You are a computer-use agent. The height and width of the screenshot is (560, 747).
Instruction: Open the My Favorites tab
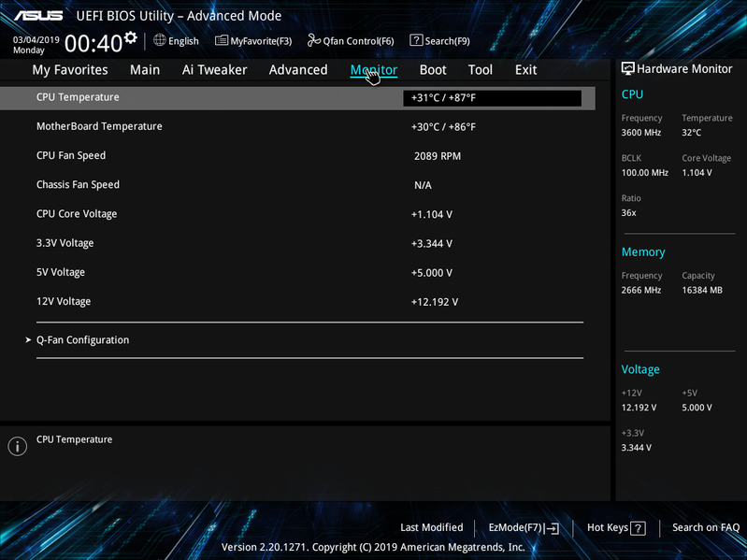click(x=70, y=70)
